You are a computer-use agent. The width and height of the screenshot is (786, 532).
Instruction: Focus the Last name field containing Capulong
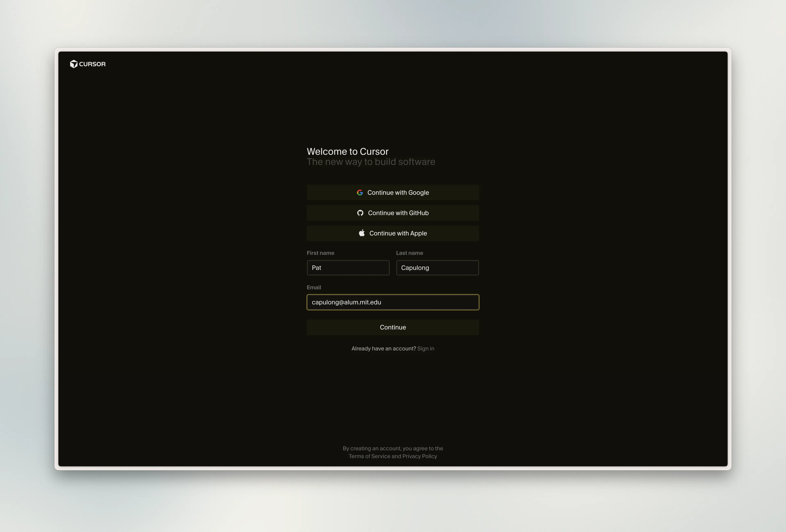click(437, 268)
